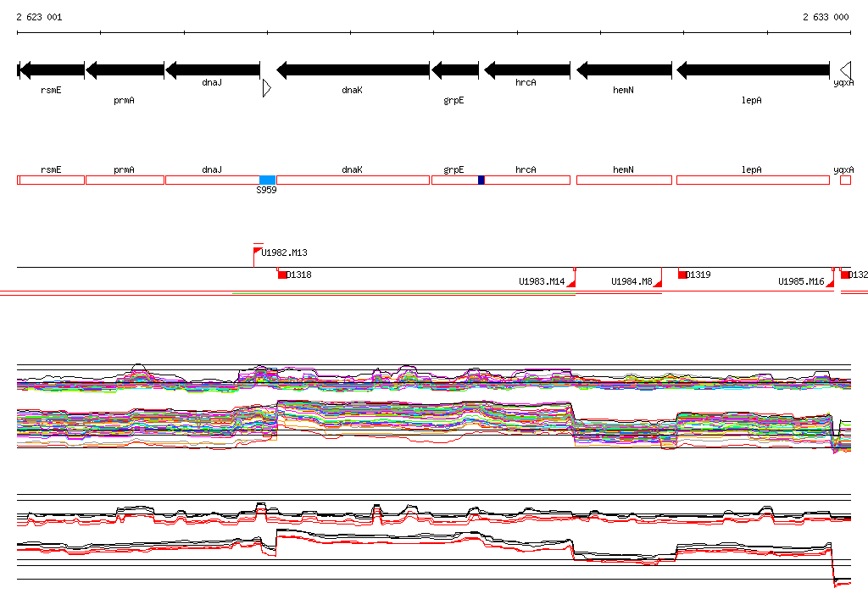868x605 pixels.
Task: Click the start coordinate 2 623 001
Action: [39, 17]
